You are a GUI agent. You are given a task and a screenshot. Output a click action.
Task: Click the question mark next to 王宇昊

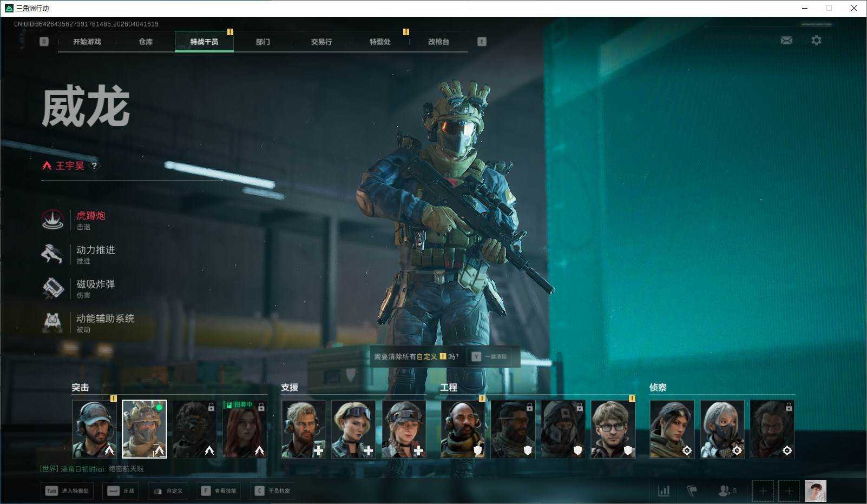(94, 166)
